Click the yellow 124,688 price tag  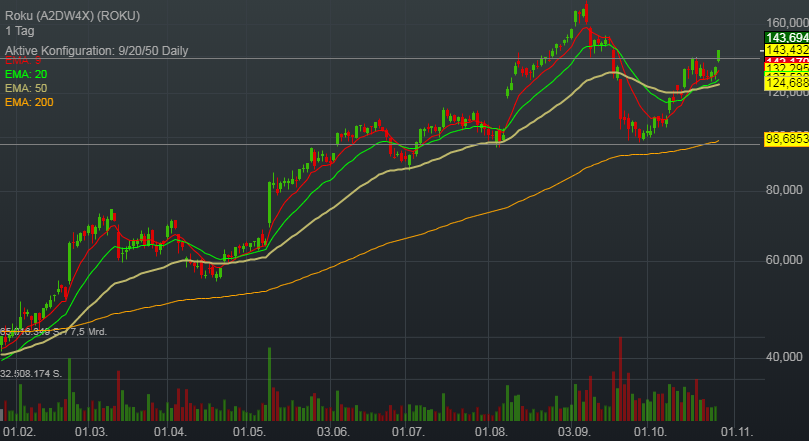(x=785, y=81)
